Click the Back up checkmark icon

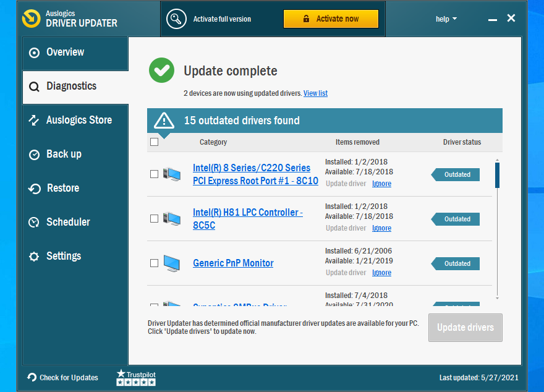(34, 154)
